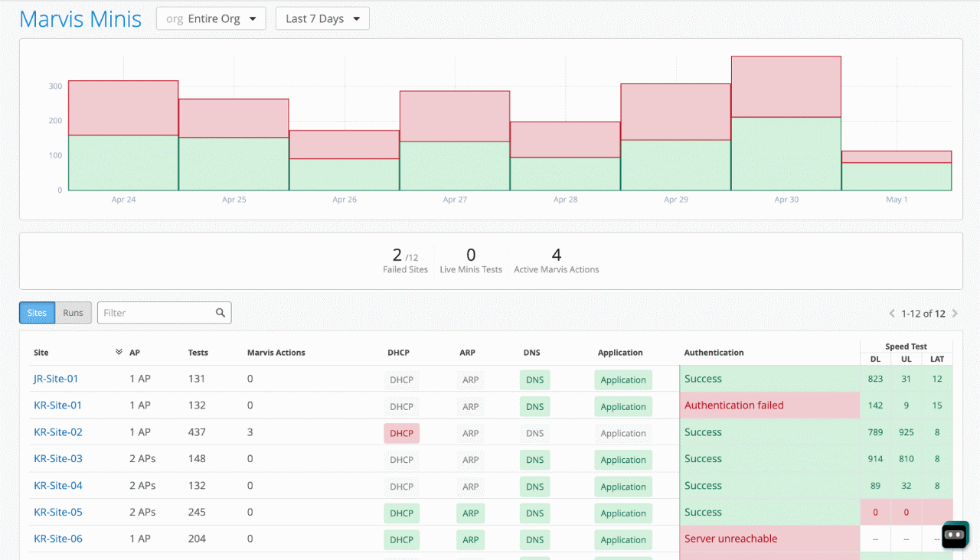Click the failed DHCP badge for KR-Site-02
Screen dimensions: 980x560
(x=401, y=433)
